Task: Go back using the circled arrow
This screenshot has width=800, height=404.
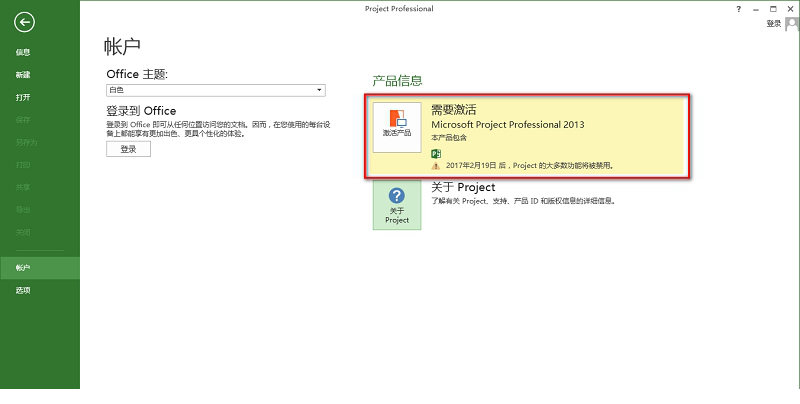Action: pos(24,22)
